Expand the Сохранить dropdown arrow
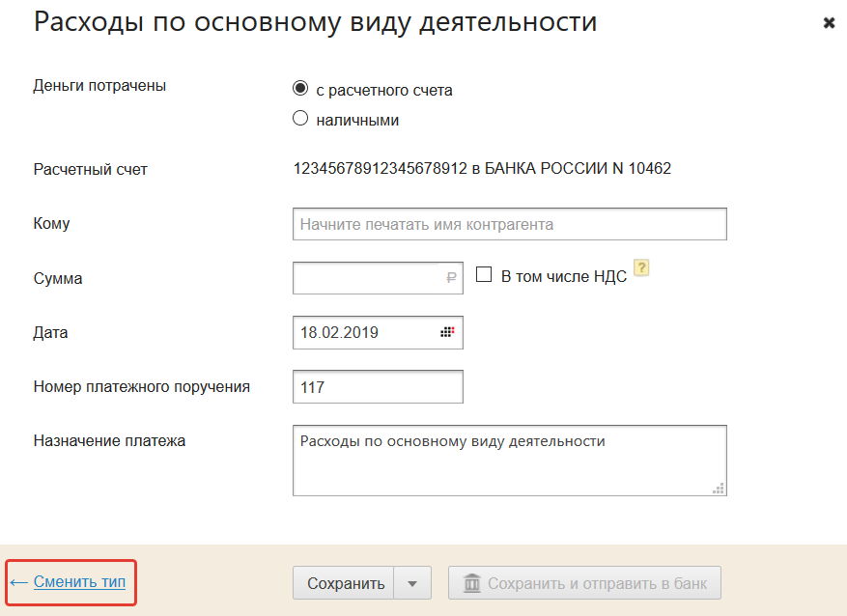Image resolution: width=847 pixels, height=616 pixels. click(412, 583)
